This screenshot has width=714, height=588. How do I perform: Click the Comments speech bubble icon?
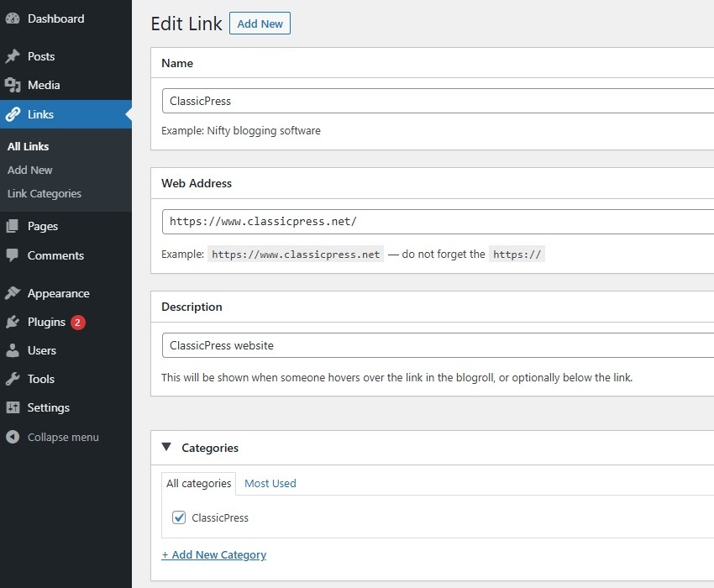tap(13, 255)
